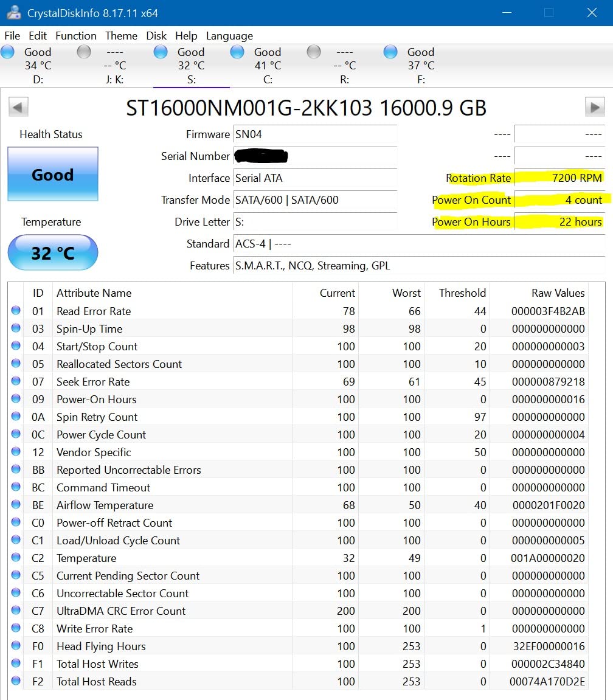Click the Airflow Temperature status orb
The image size is (613, 700).
(x=16, y=504)
